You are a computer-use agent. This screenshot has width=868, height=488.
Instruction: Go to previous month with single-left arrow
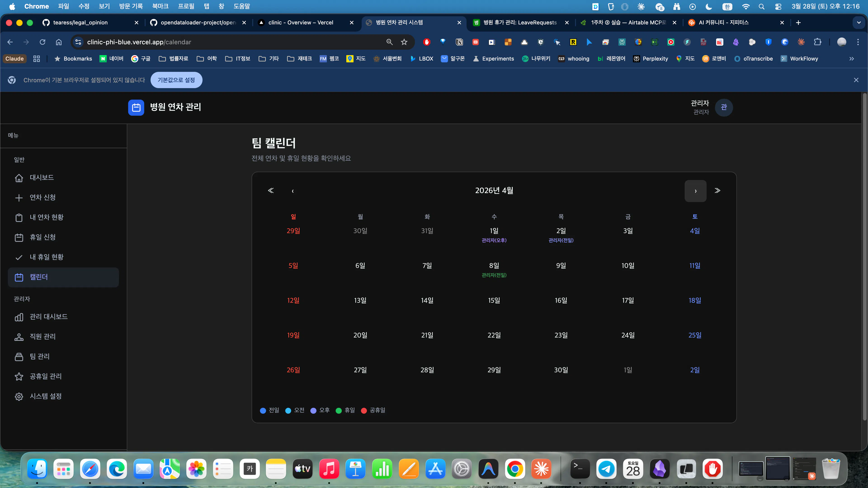point(292,191)
